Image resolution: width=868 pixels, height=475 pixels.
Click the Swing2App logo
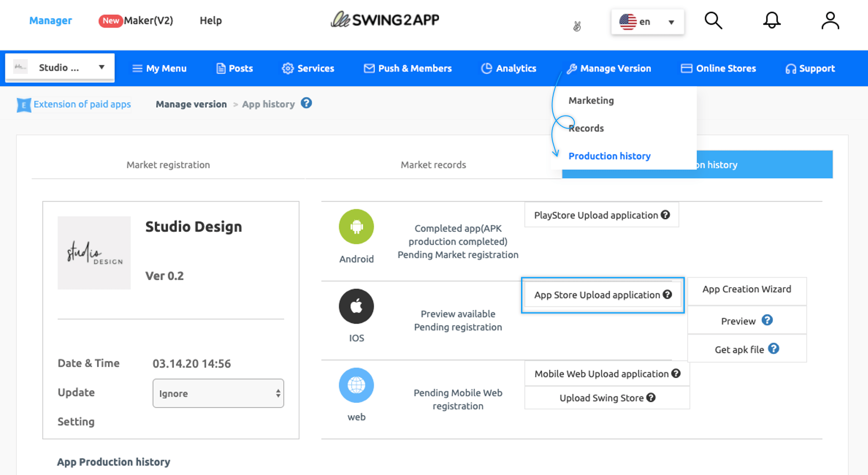tap(385, 20)
